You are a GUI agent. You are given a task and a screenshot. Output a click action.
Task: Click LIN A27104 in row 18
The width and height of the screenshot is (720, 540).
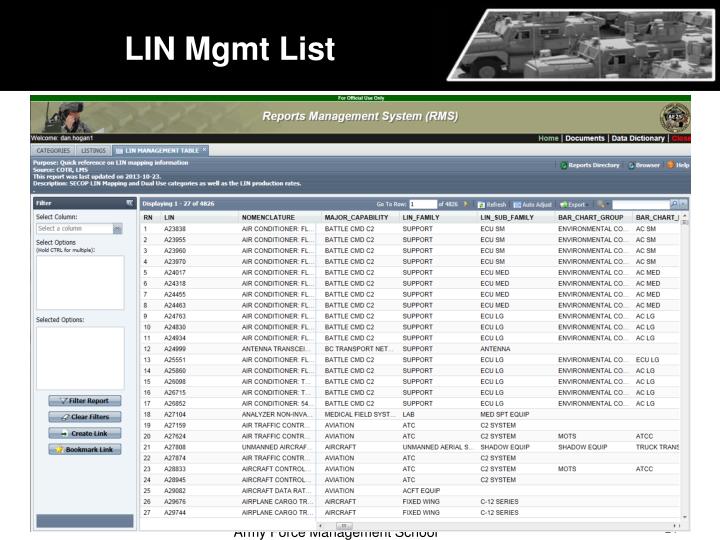pyautogui.click(x=175, y=415)
